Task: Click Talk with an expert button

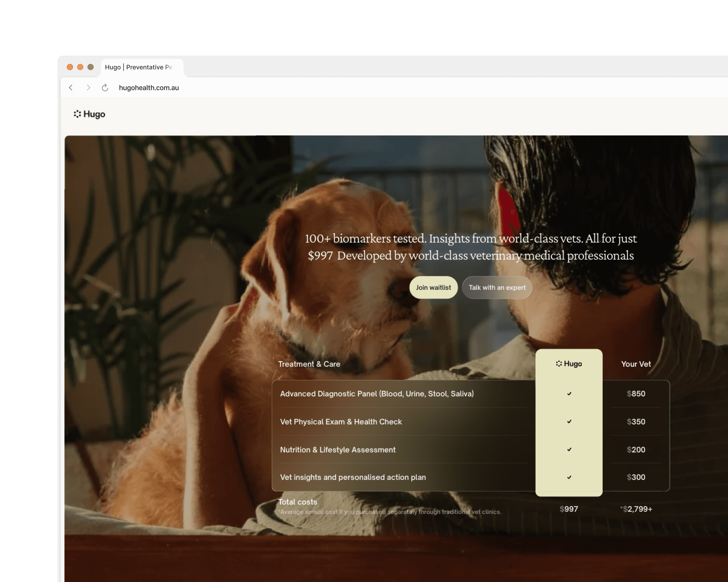Action: point(497,288)
